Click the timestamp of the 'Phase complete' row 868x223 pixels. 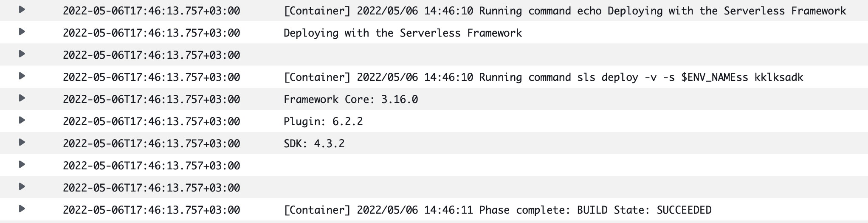(x=152, y=210)
